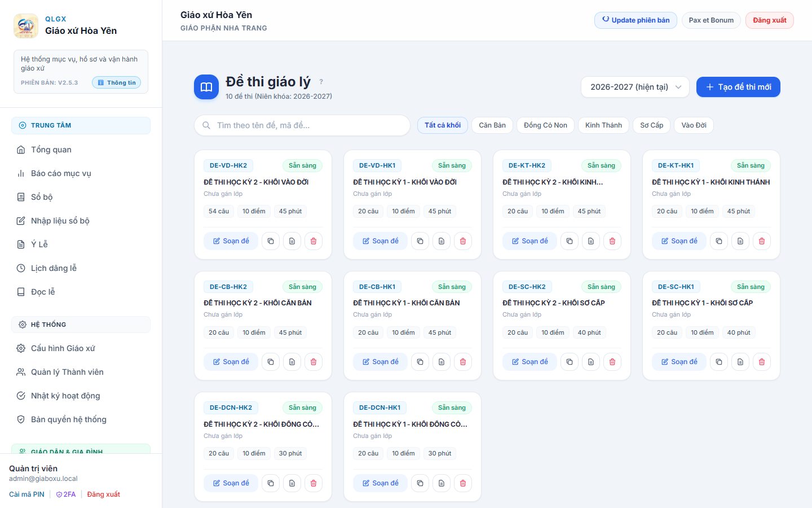Viewport: 812px width, 508px height.
Task: Filter exams by Căn Bản
Action: coord(492,125)
